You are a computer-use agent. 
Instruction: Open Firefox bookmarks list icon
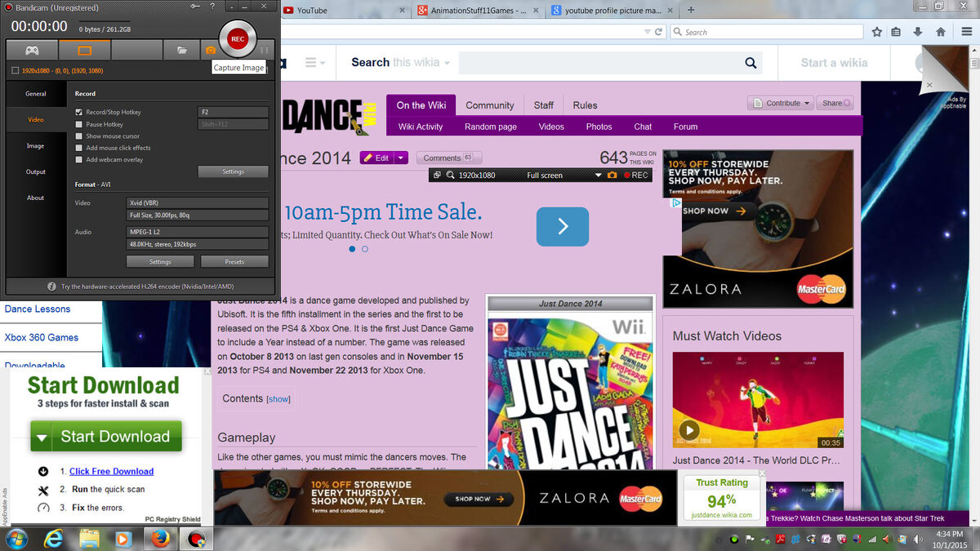coord(897,33)
